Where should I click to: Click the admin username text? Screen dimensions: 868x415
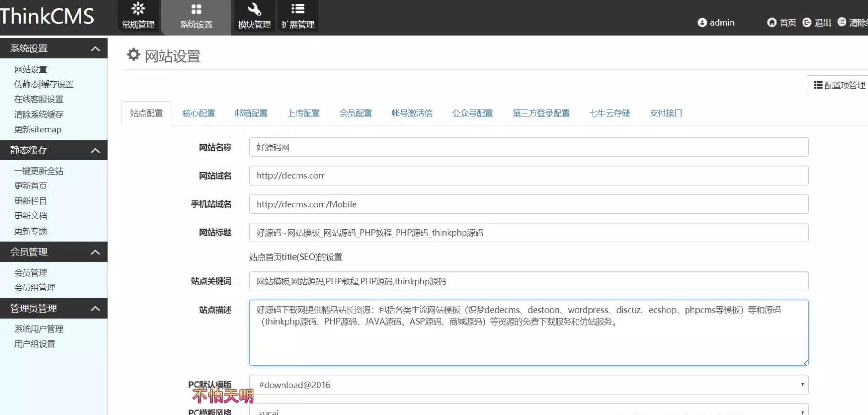tap(722, 22)
